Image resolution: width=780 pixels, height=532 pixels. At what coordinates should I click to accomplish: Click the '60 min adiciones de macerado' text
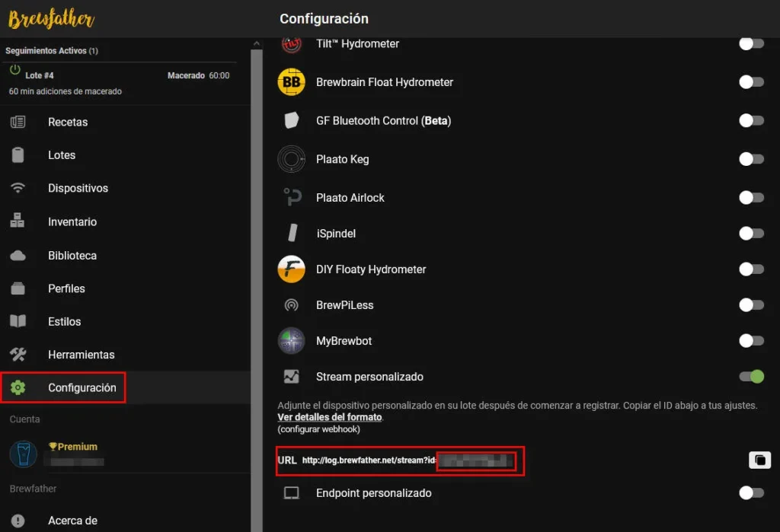(66, 91)
